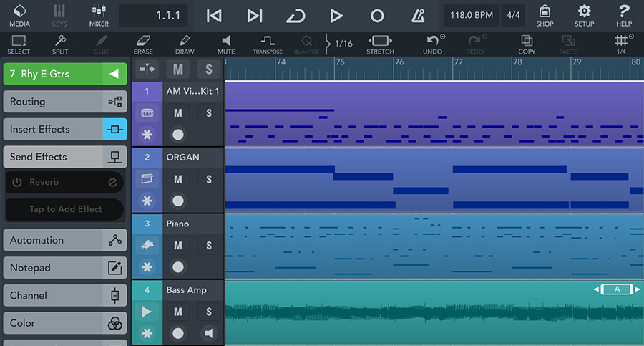The width and height of the screenshot is (644, 346).
Task: Mute the ORGAN track
Action: pyautogui.click(x=178, y=179)
